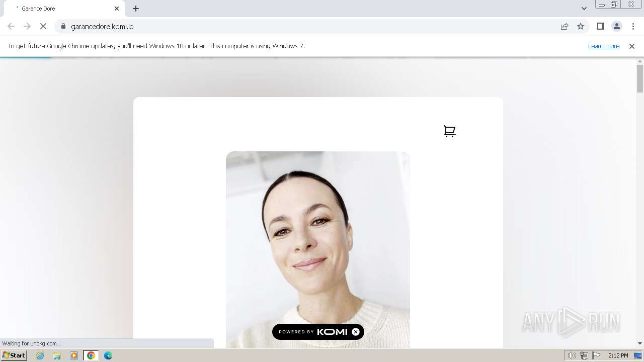Follow the Learn more link
The height and width of the screenshot is (362, 644).
tap(604, 46)
